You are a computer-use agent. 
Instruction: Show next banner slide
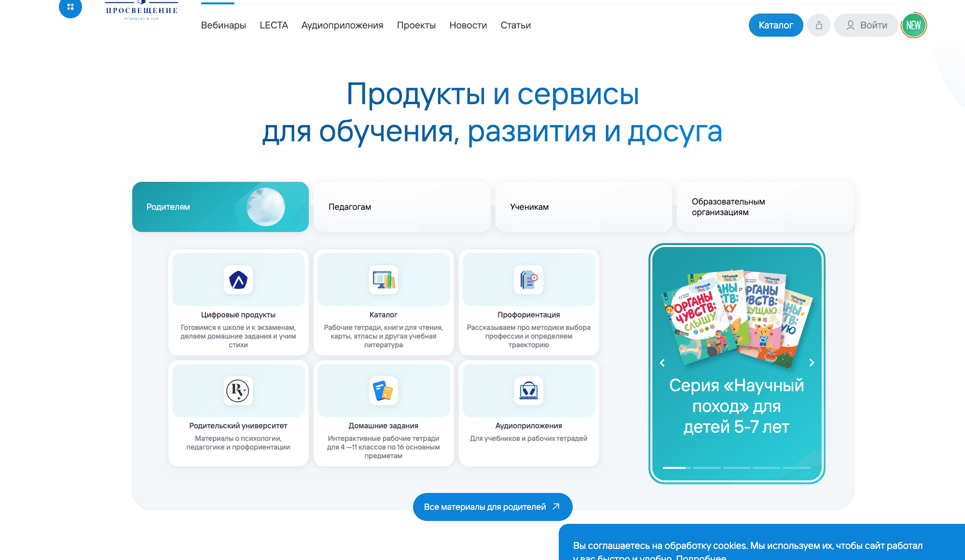click(812, 363)
